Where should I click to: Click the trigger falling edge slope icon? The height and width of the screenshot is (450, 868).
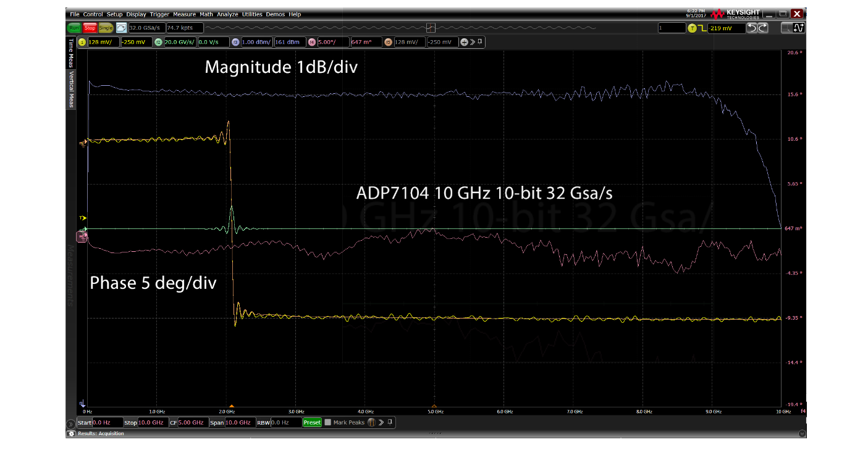point(701,28)
